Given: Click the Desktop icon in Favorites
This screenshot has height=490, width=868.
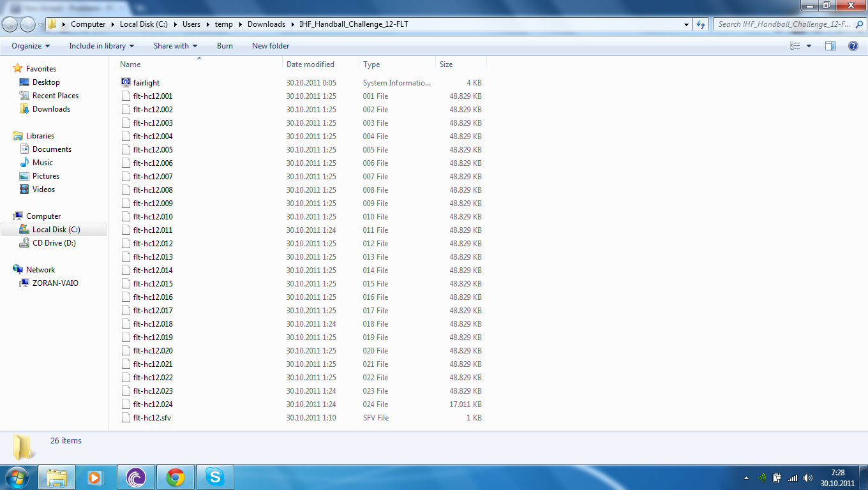Looking at the screenshot, I should click(24, 82).
